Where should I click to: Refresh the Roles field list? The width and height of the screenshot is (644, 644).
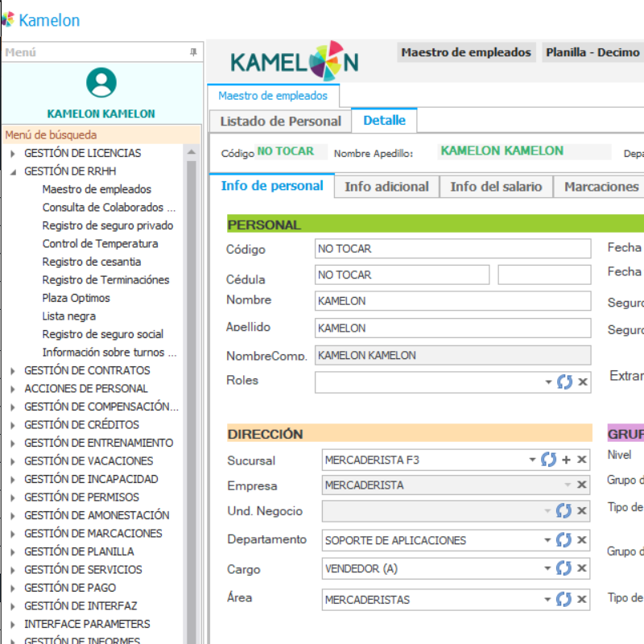[x=565, y=382]
